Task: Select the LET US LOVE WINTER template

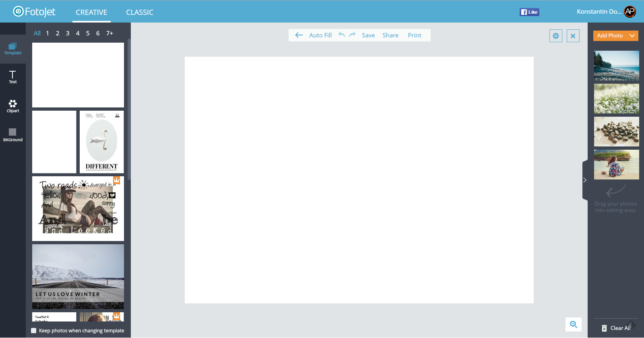Action: click(78, 277)
